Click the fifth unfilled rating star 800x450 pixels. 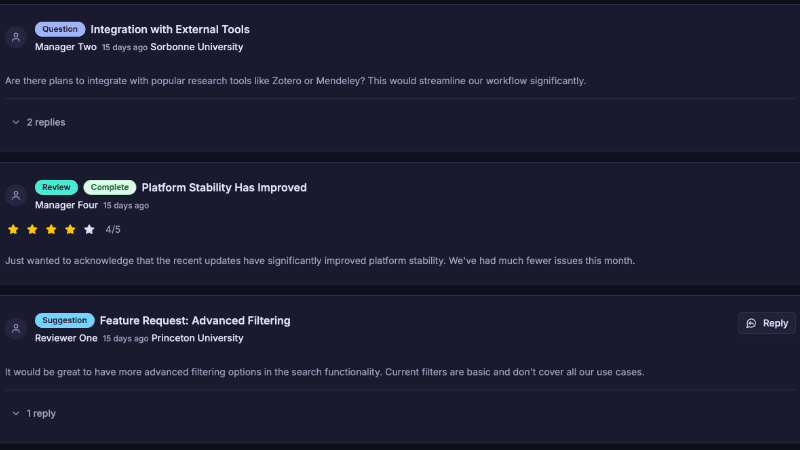point(89,229)
